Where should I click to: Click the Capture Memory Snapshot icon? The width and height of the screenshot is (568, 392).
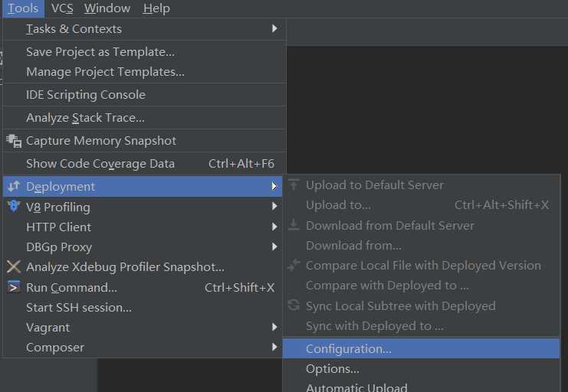14,141
